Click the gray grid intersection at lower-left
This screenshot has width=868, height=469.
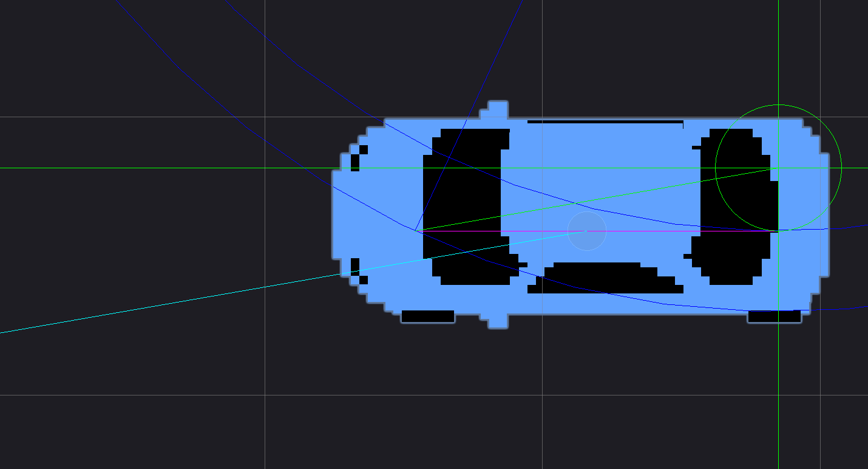(265, 395)
